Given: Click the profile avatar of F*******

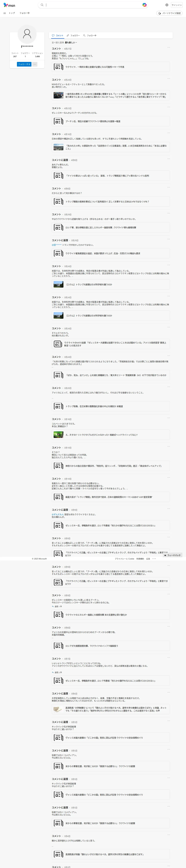Looking at the screenshot, I should point(27,34).
